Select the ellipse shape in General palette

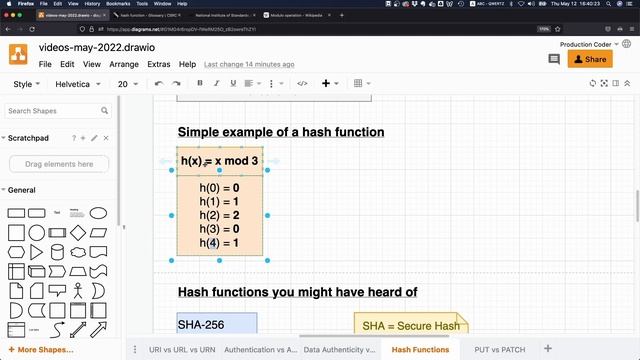98,213
